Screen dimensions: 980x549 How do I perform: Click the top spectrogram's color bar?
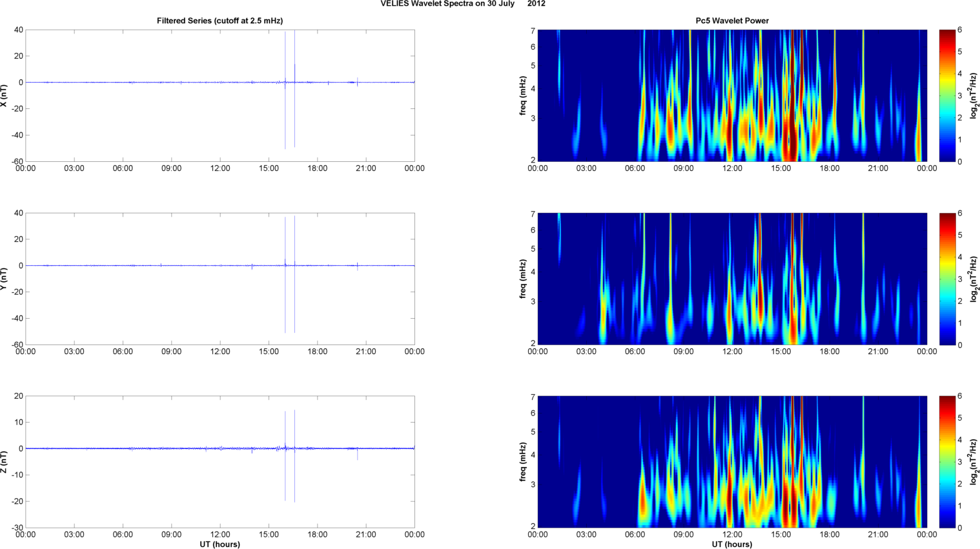946,95
